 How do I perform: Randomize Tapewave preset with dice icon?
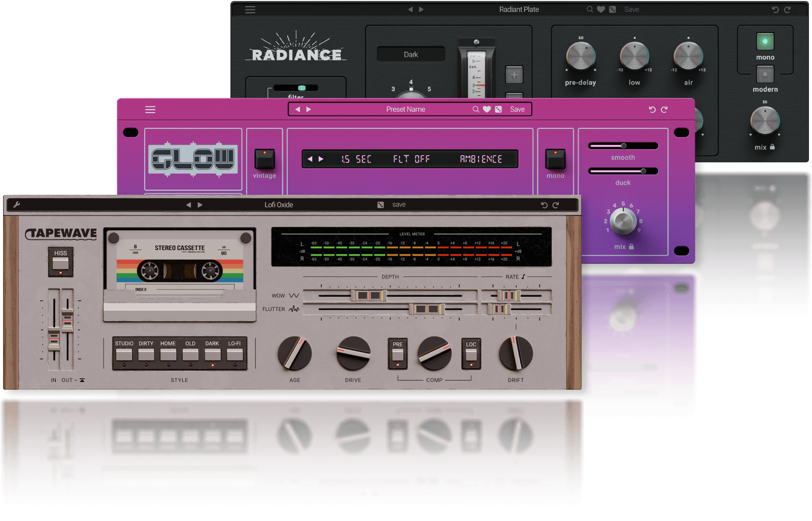coord(381,205)
